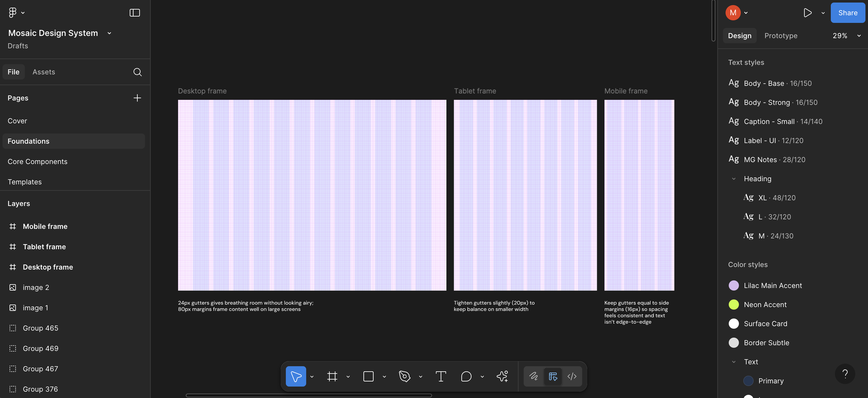Image resolution: width=868 pixels, height=398 pixels.
Task: Select the Foundations page
Action: point(29,141)
